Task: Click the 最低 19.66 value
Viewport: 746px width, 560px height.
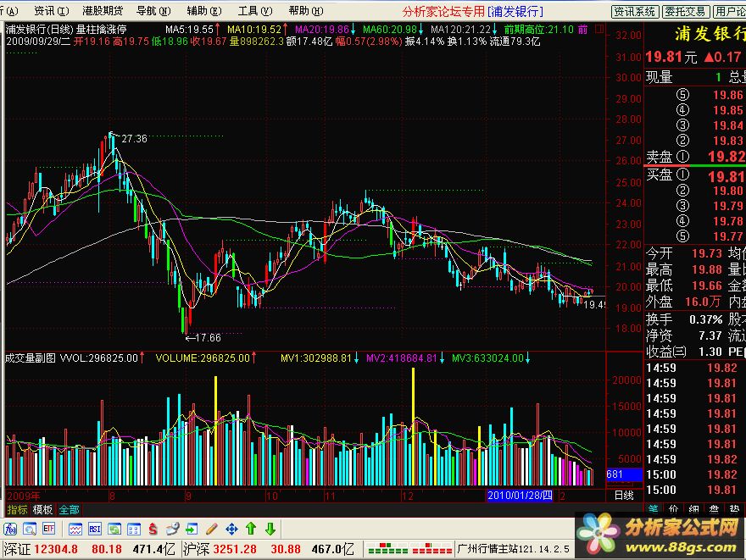Action: click(x=706, y=286)
